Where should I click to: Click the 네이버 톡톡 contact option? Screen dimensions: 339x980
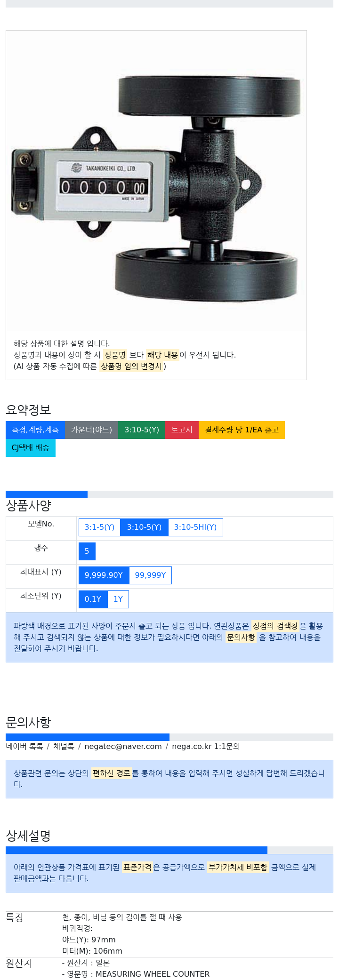[24, 747]
